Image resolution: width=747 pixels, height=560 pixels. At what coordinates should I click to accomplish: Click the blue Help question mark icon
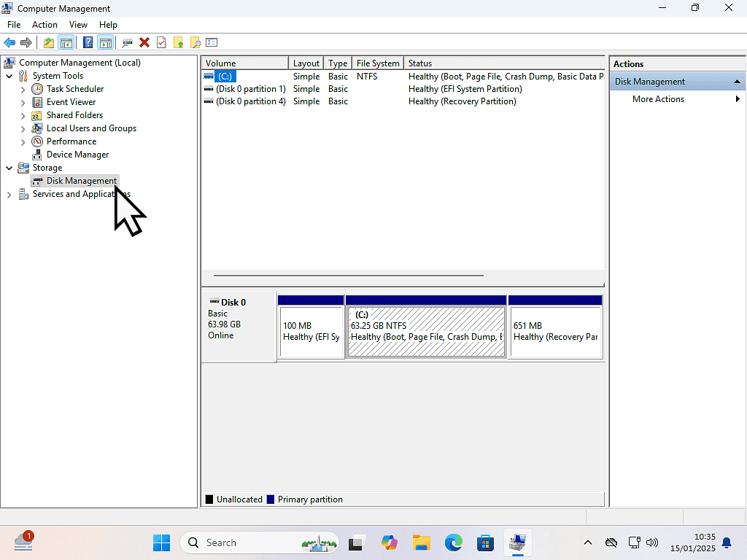(88, 43)
